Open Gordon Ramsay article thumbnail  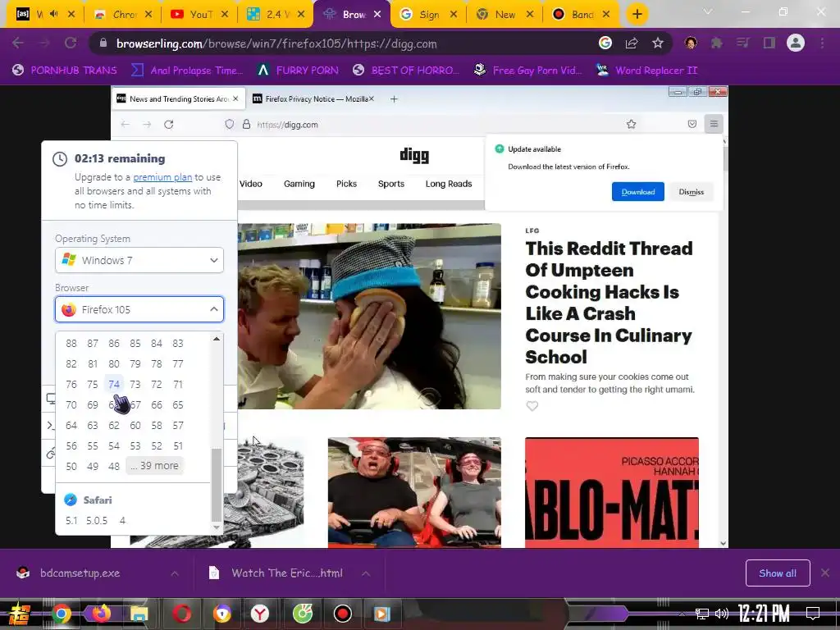[369, 316]
